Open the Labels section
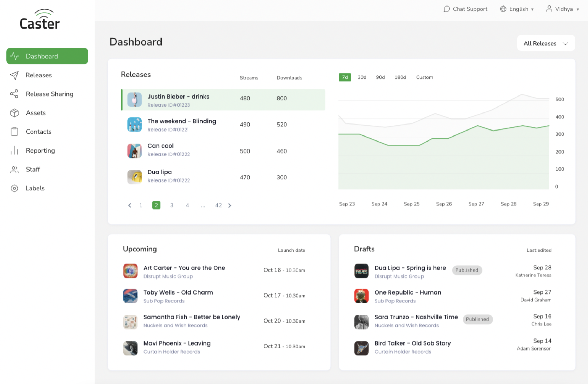588x384 pixels. pos(35,188)
